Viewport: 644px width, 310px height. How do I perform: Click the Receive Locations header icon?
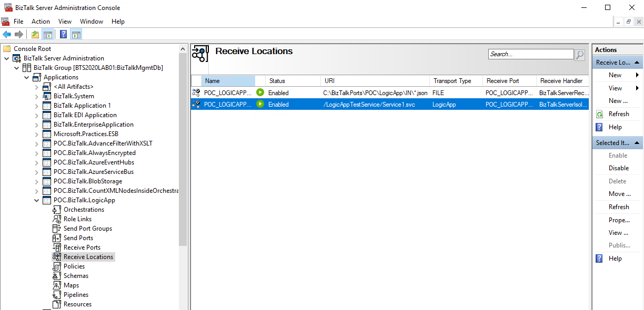200,54
